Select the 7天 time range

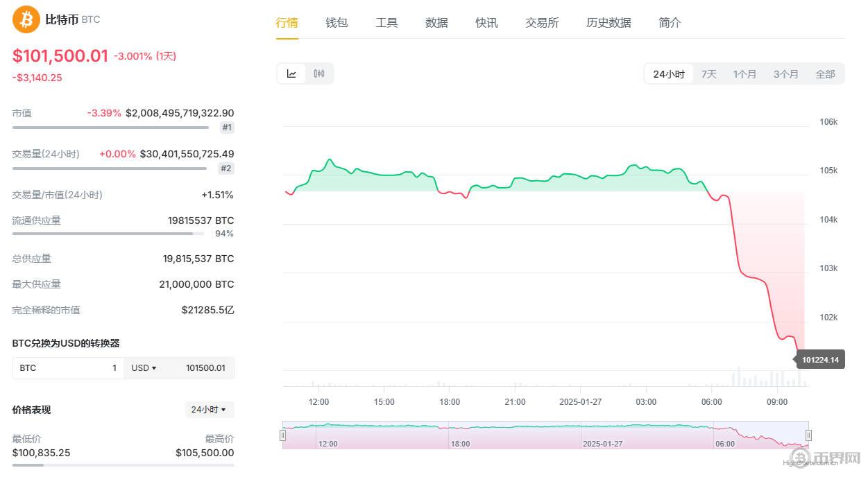[x=708, y=74]
